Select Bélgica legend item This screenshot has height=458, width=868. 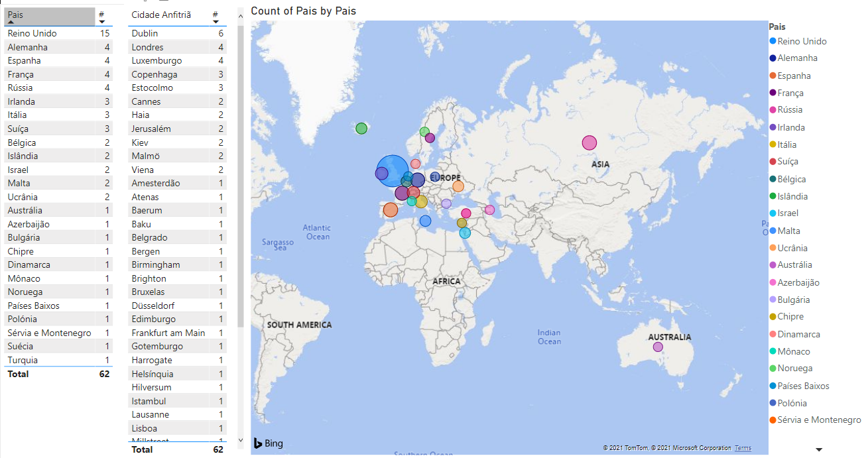788,179
